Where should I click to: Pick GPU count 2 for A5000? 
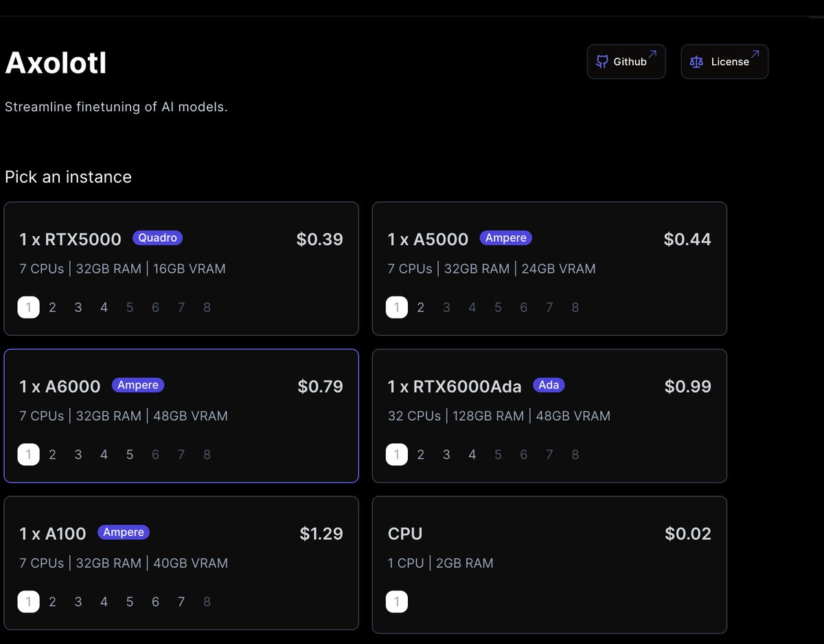[421, 308]
